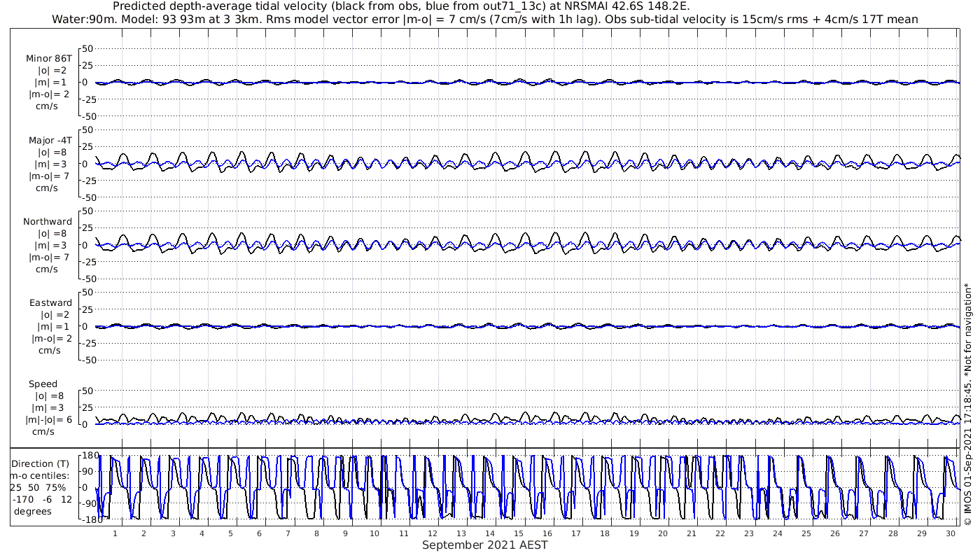980x560 pixels.
Task: Click day '22' on the date axis
Action: tap(720, 533)
